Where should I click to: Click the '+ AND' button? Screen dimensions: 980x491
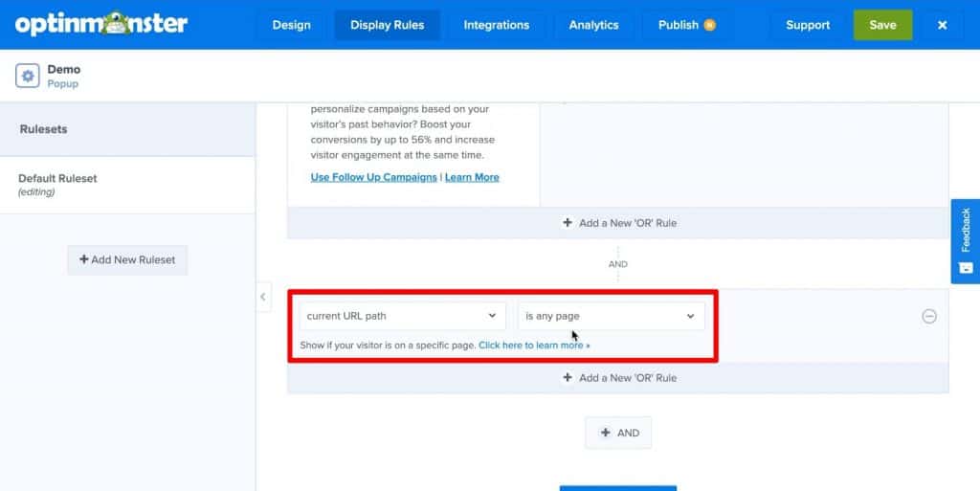[618, 433]
